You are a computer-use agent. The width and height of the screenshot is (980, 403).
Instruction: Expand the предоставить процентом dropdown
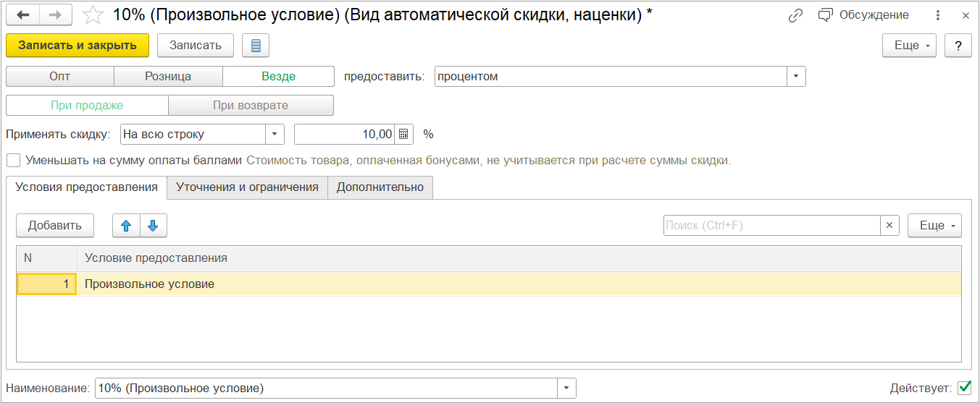[x=796, y=77]
